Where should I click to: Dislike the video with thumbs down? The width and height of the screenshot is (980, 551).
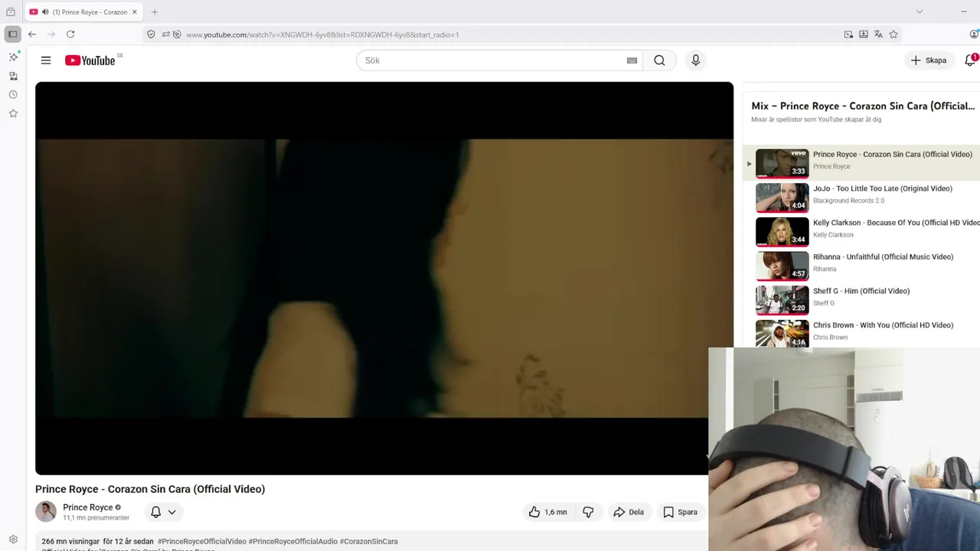(588, 512)
